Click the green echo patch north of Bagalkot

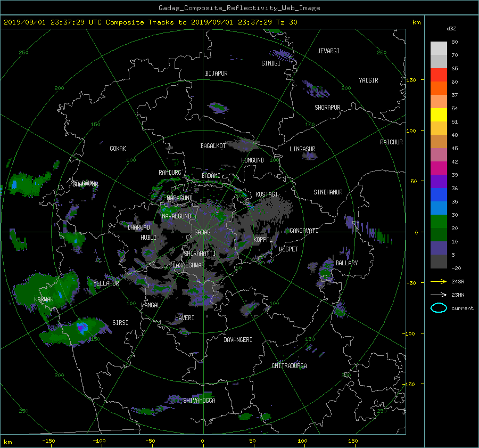pos(218,107)
